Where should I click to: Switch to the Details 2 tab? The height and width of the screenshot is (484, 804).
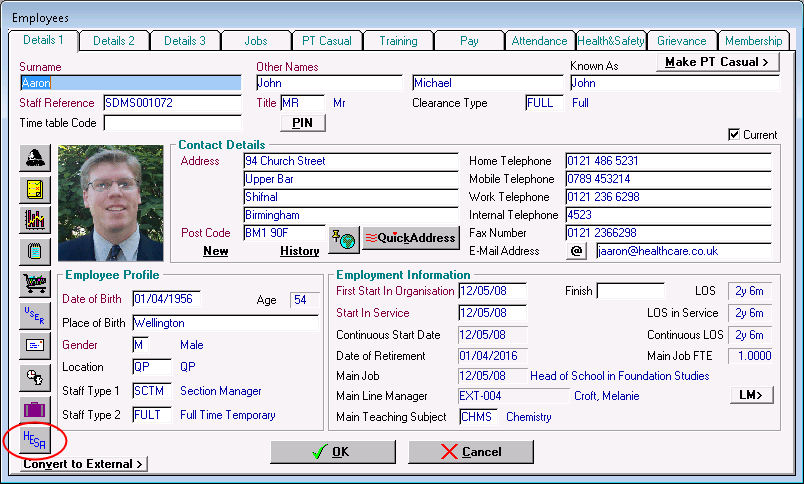[114, 41]
